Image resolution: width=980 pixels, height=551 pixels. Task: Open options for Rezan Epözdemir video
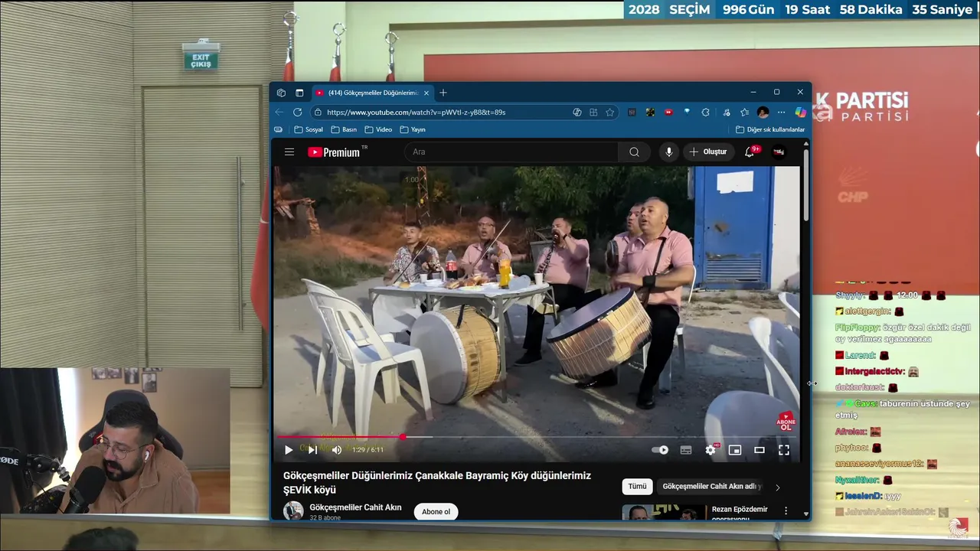click(786, 510)
